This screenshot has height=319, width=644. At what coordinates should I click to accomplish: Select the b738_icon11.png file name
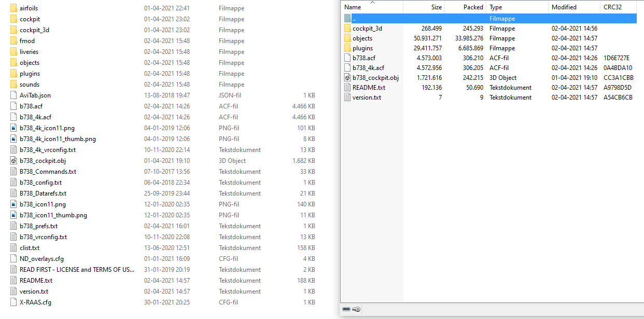[x=43, y=204]
